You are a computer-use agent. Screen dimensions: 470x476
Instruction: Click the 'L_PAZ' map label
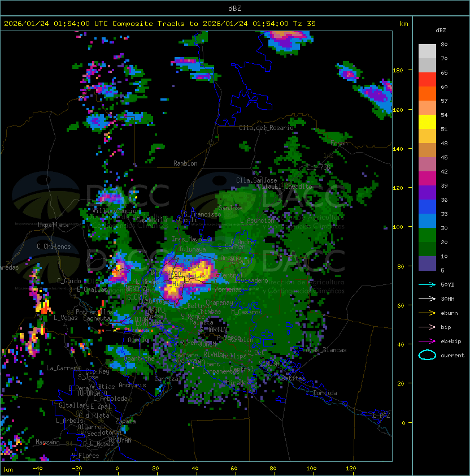381,416
